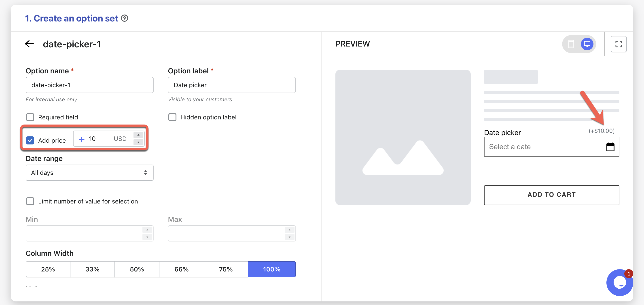Viewport: 644px width, 305px height.
Task: Click the plus sign in price field
Action: (81, 139)
